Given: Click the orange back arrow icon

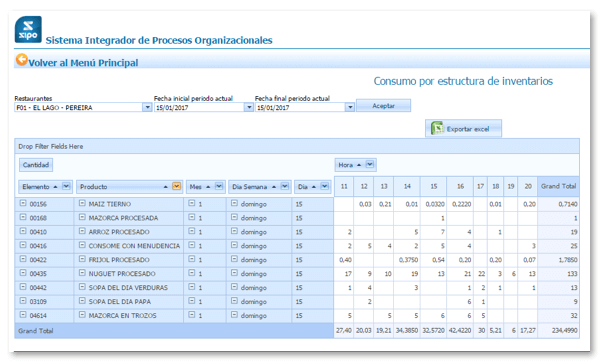Looking at the screenshot, I should coord(21,60).
